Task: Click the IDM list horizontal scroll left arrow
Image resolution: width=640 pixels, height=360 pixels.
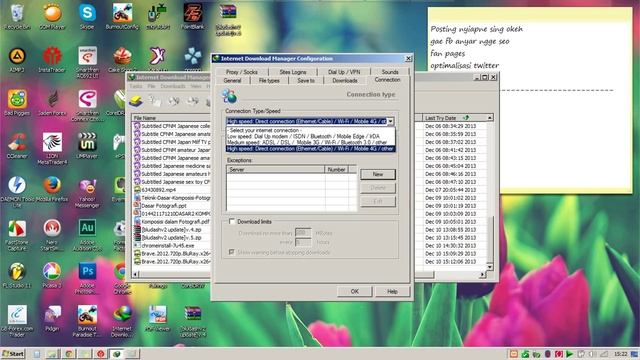Action: coord(135,275)
